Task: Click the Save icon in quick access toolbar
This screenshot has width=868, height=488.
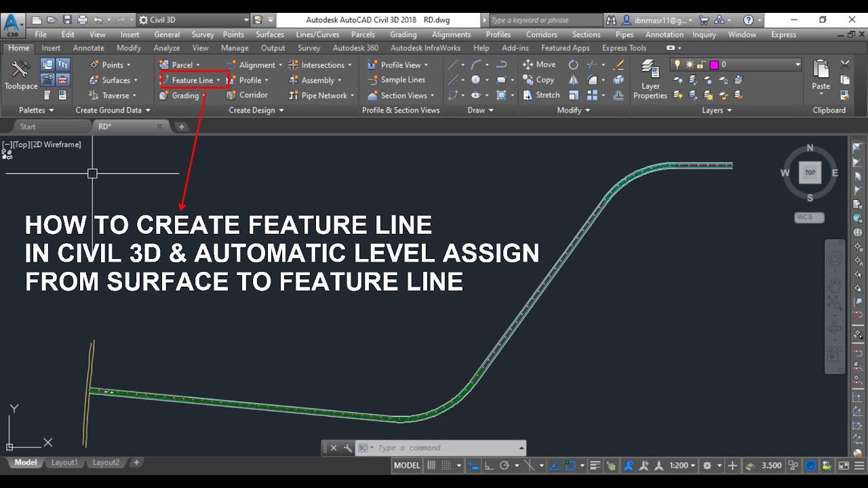Action: coord(67,20)
